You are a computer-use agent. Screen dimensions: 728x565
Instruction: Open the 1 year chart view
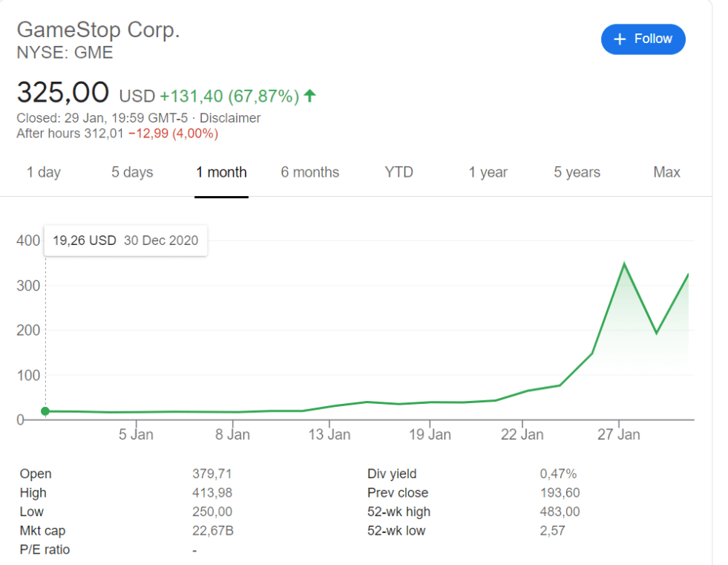click(488, 172)
